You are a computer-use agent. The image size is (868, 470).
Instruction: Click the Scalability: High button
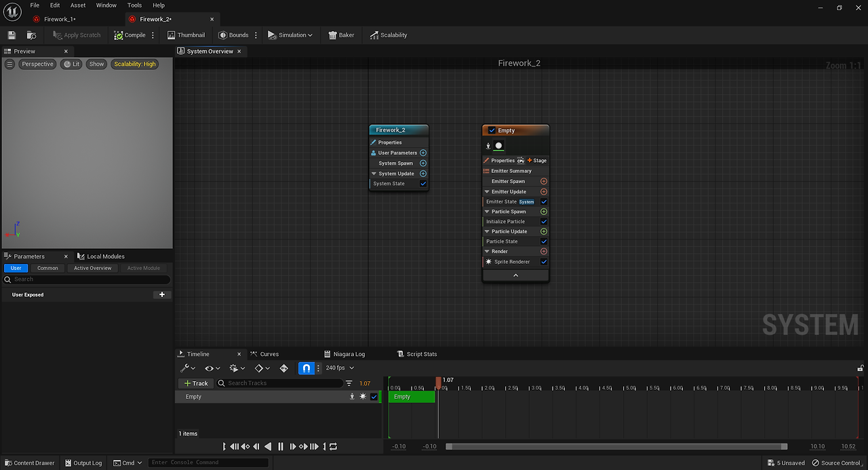pos(135,64)
